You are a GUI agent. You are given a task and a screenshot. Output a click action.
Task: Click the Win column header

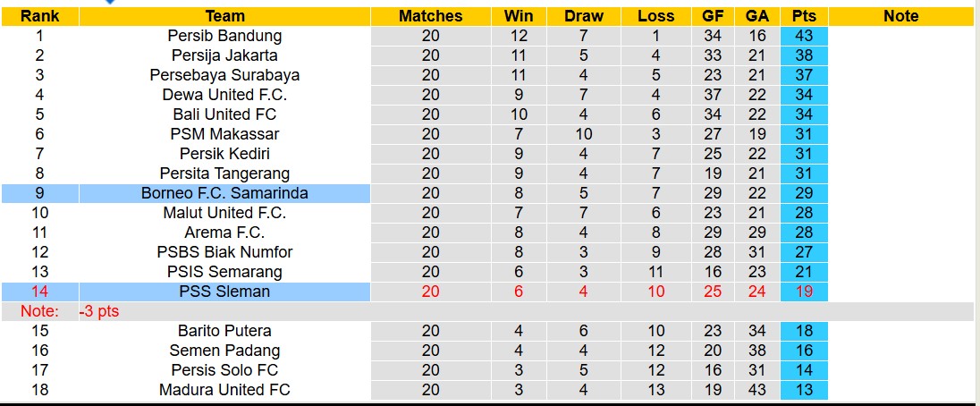point(519,16)
